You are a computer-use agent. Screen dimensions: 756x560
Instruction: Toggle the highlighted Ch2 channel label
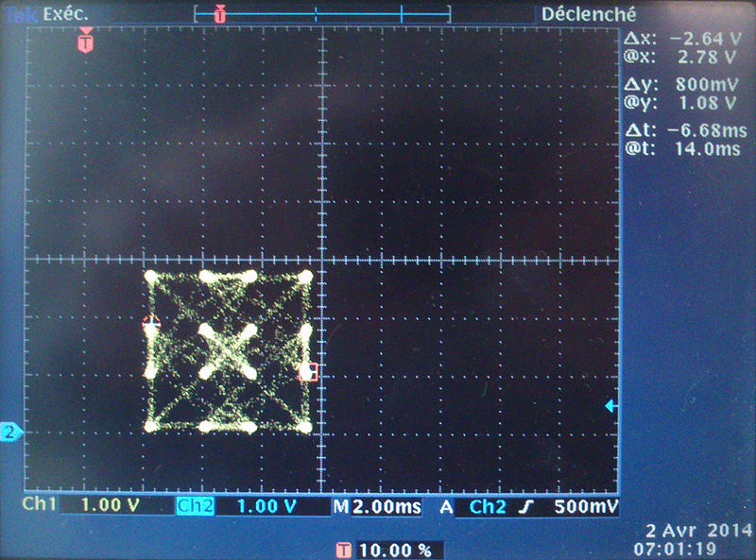pyautogui.click(x=194, y=507)
